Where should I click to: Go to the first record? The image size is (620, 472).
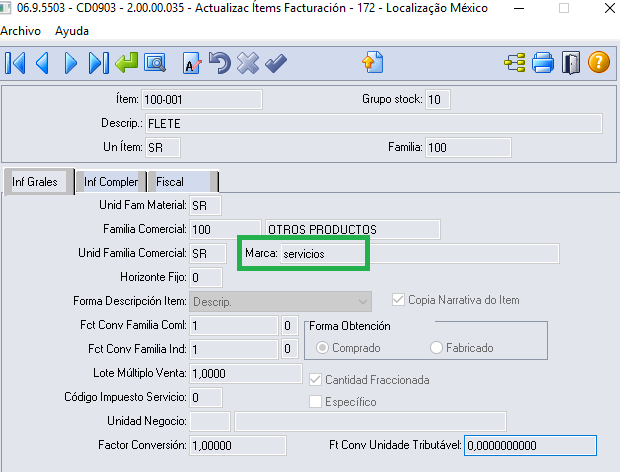click(x=15, y=63)
